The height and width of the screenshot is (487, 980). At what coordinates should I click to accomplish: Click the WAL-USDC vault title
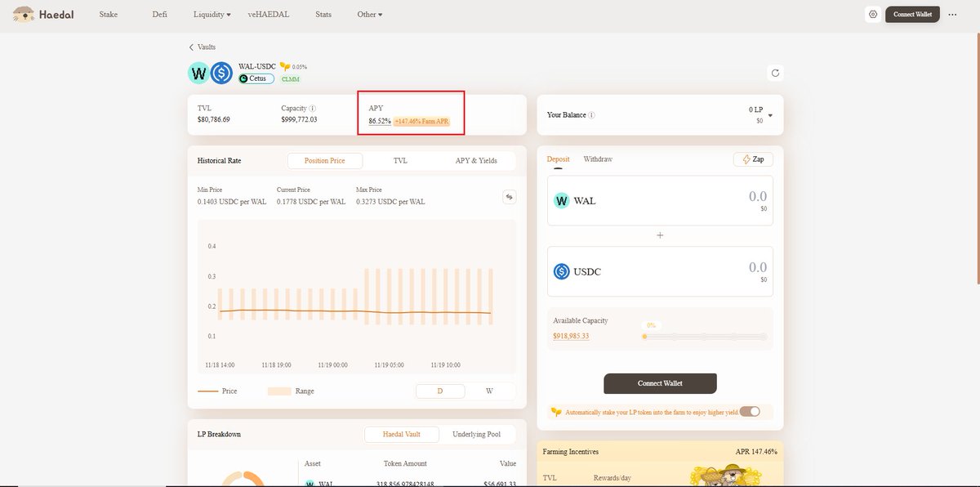tap(256, 66)
